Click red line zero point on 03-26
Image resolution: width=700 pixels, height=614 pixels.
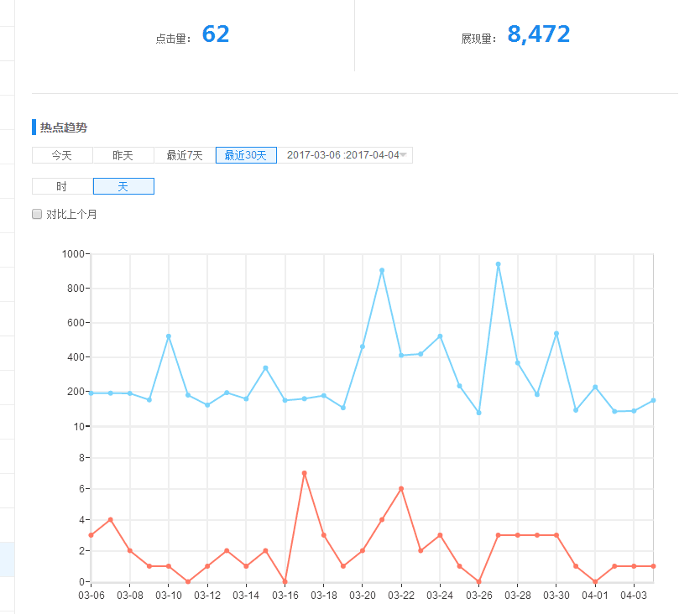[479, 581]
